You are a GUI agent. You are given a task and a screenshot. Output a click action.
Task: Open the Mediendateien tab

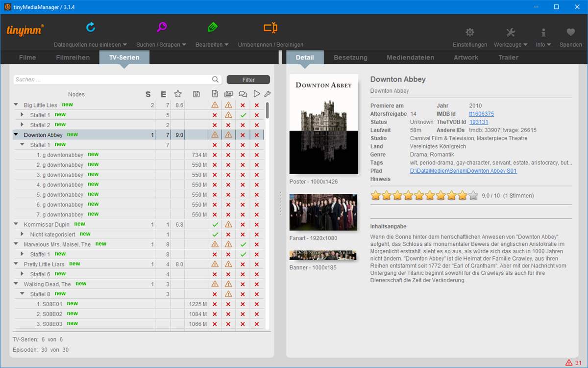410,57
